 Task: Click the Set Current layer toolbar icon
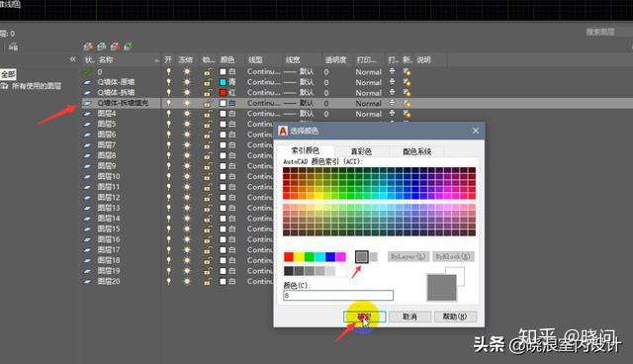point(128,46)
